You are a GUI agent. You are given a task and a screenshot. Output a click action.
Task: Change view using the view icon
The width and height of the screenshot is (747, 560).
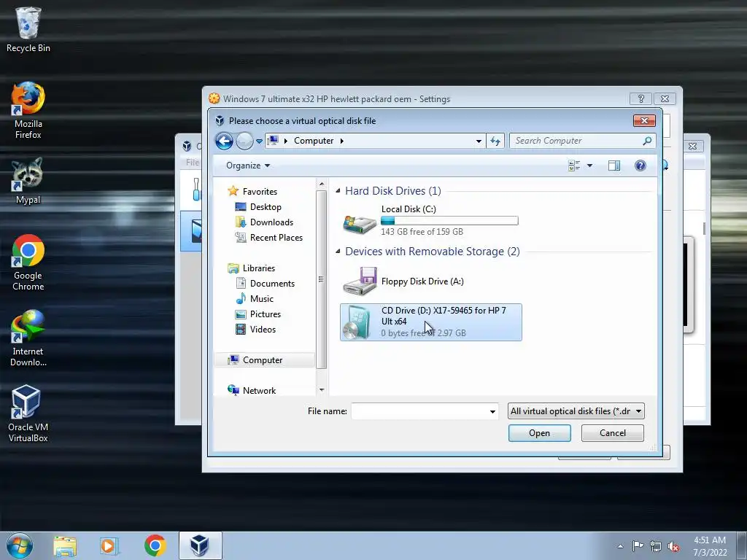click(574, 166)
